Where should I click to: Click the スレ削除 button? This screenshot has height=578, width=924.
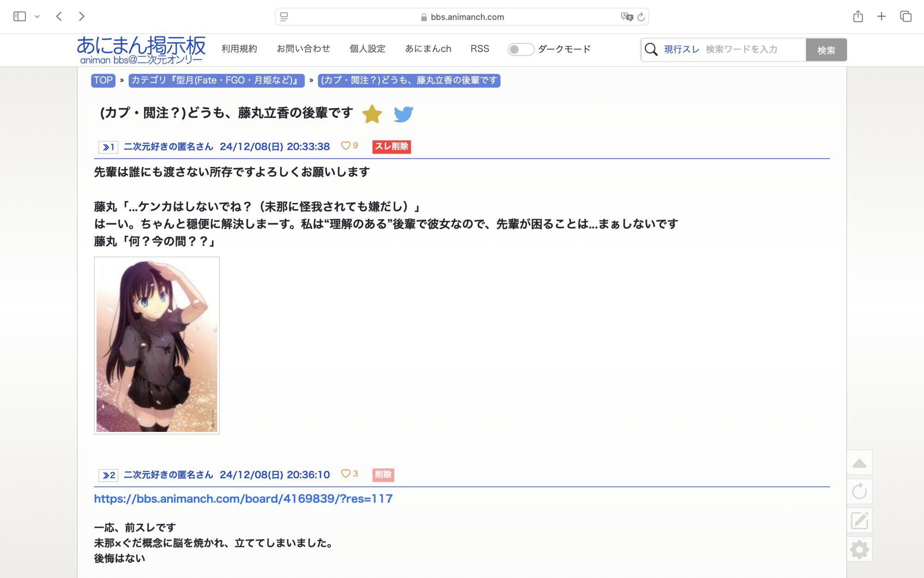(392, 147)
